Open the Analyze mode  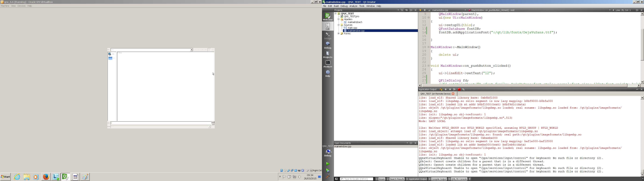point(328,64)
